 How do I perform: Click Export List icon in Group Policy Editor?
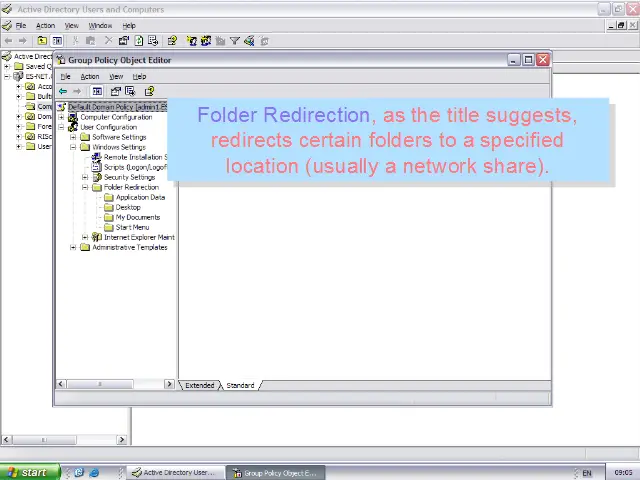pos(130,91)
